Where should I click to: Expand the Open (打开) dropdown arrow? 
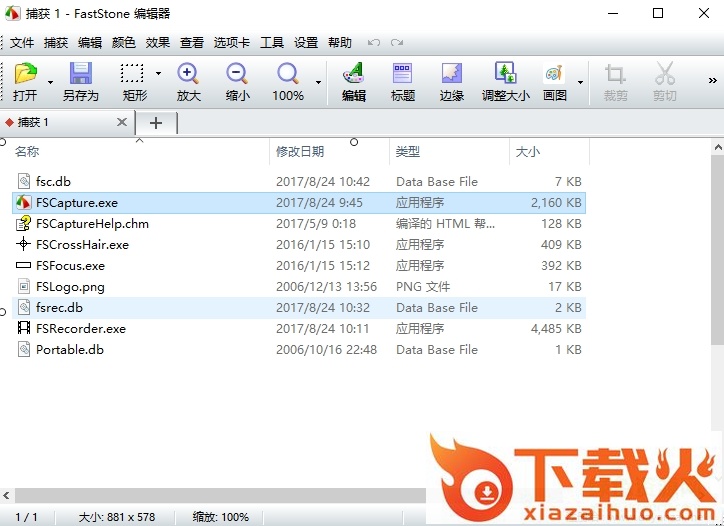(50, 82)
